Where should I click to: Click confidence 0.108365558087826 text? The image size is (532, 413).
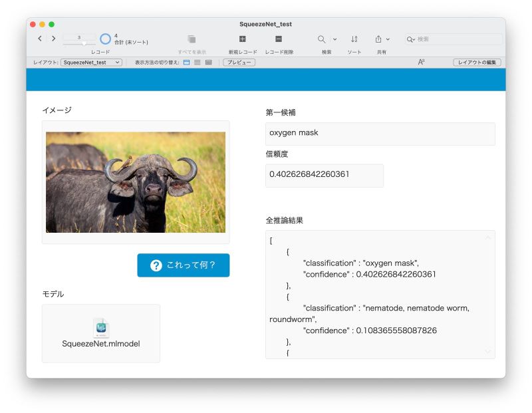coord(396,331)
